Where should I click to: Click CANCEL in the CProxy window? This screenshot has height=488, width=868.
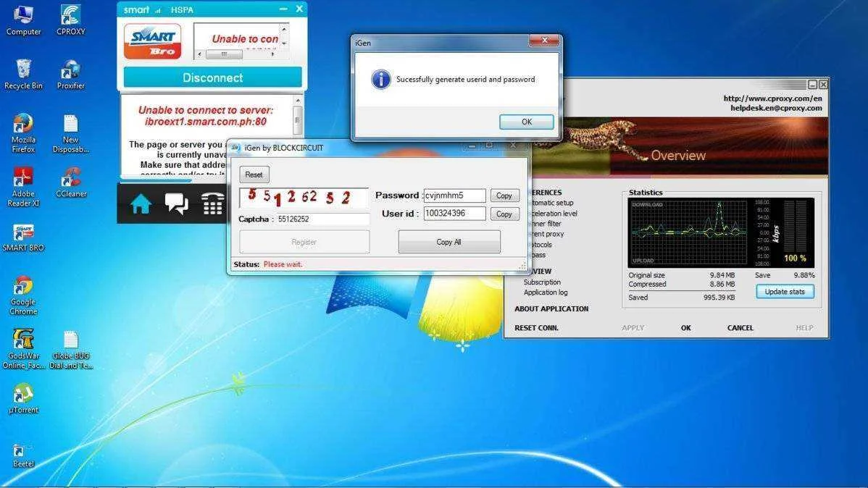(740, 327)
